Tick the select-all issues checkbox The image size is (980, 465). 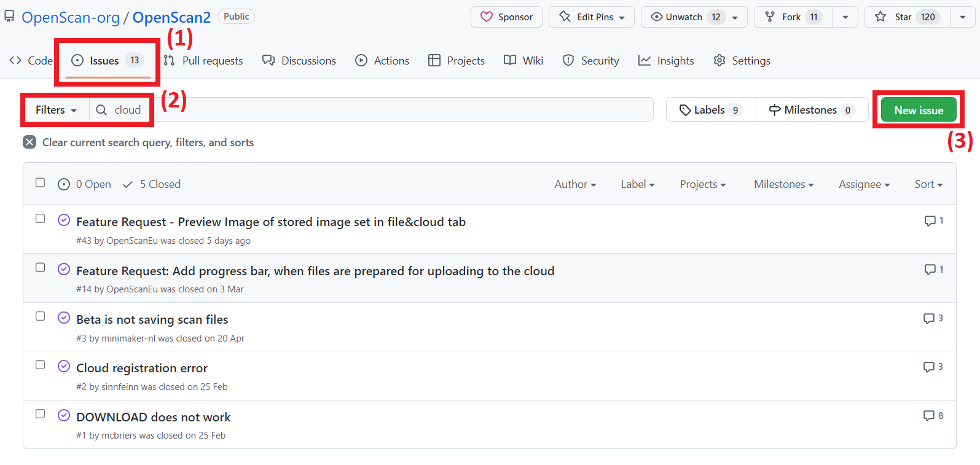41,182
